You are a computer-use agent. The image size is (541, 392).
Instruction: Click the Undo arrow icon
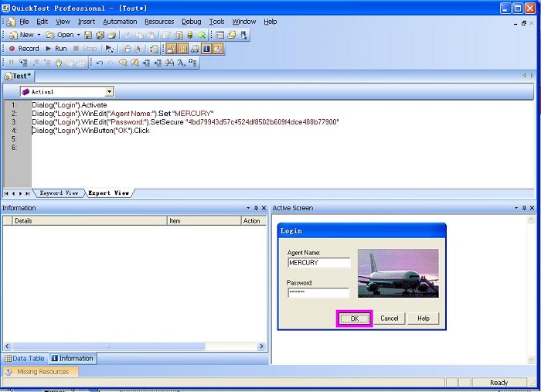(100, 63)
